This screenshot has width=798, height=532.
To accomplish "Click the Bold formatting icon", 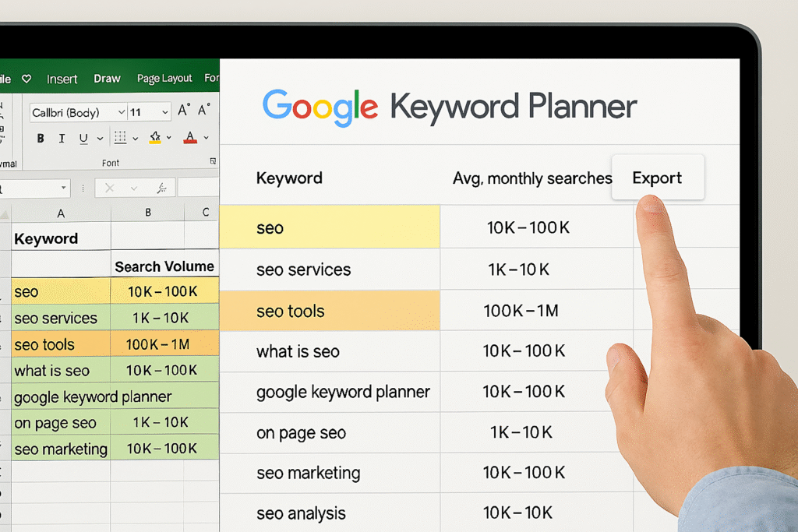I will [41, 138].
